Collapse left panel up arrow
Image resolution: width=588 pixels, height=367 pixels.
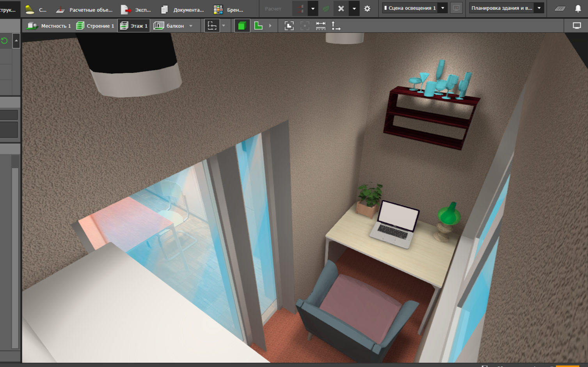coord(16,41)
